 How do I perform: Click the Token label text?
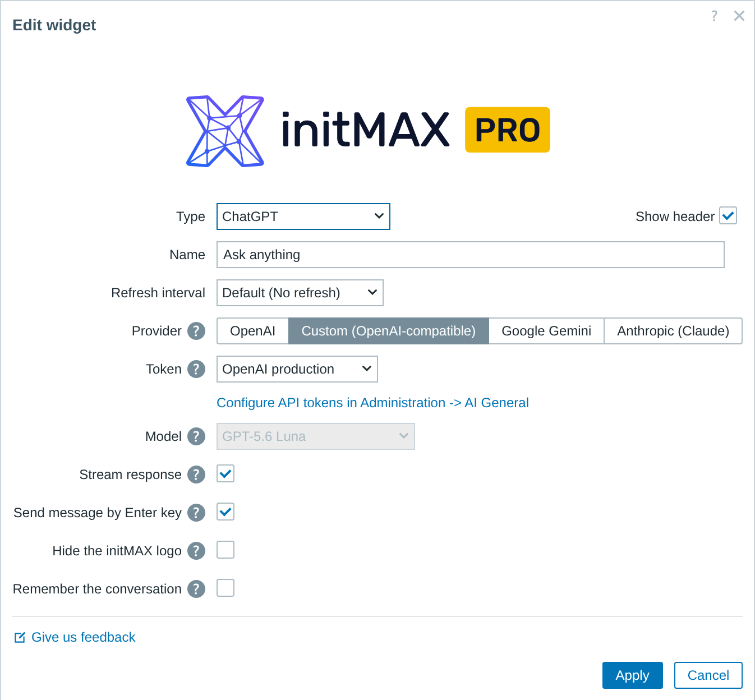tap(164, 369)
